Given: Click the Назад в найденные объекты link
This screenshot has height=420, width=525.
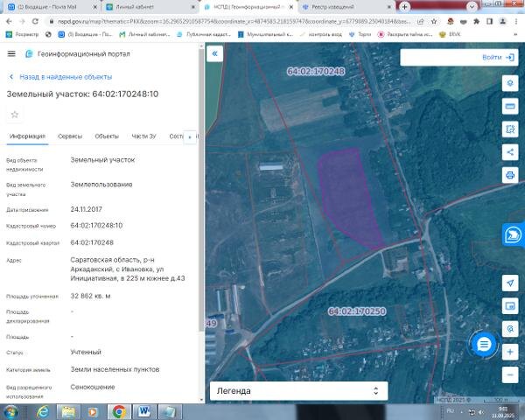Looking at the screenshot, I should click(60, 77).
